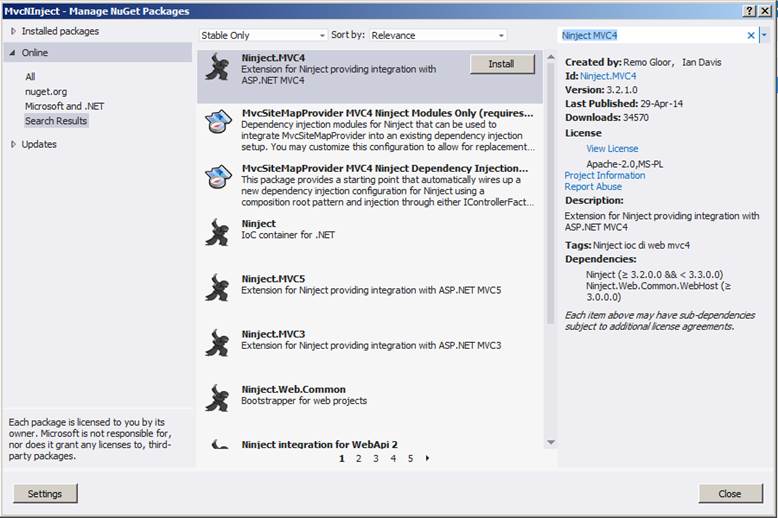This screenshot has width=778, height=518.
Task: Select the Ninject.MVC4 package row
Action: click(370, 76)
